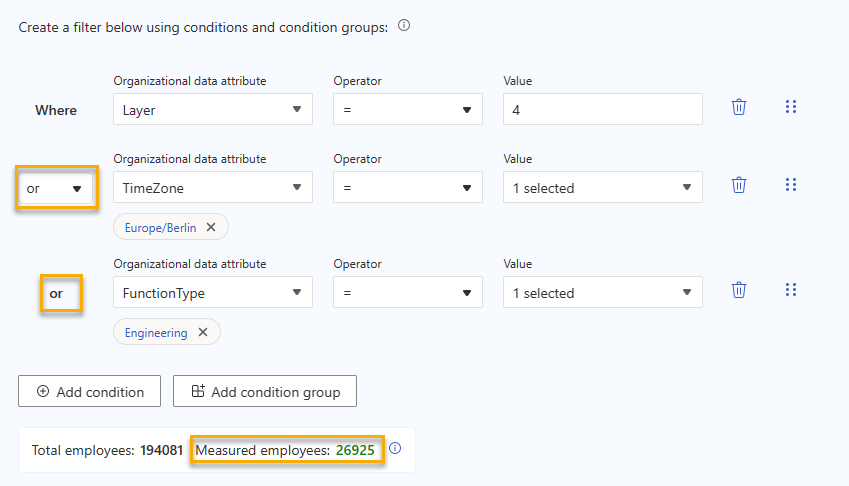The height and width of the screenshot is (486, 849).
Task: Click the TimeZone row drag handle
Action: pos(791,185)
